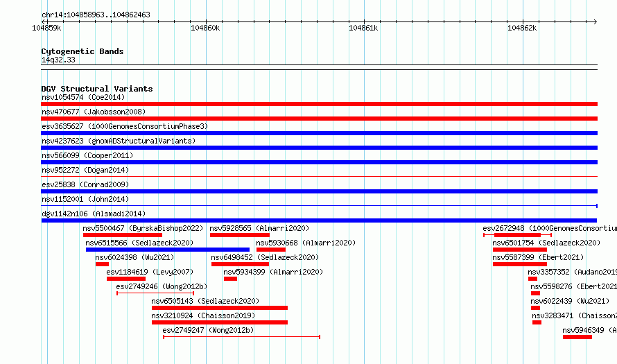
Task: Click the nsv3357352 (Audano2019) label
Action: (x=572, y=272)
